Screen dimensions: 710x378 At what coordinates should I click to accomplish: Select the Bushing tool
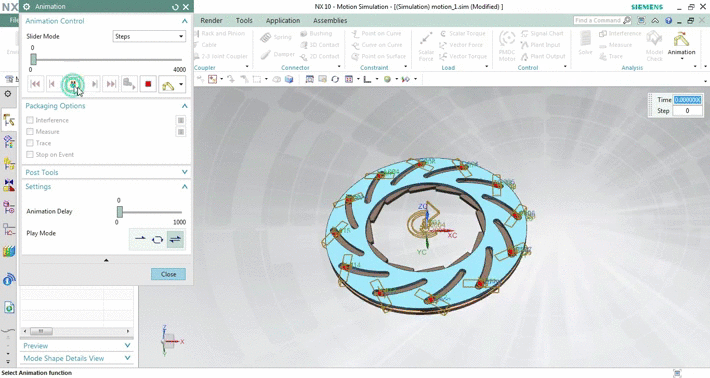click(x=316, y=33)
